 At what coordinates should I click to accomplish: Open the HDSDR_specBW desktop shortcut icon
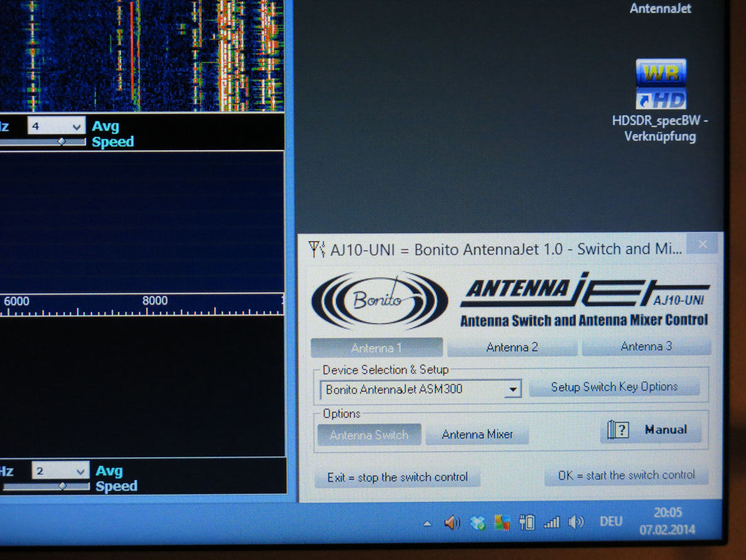(661, 84)
